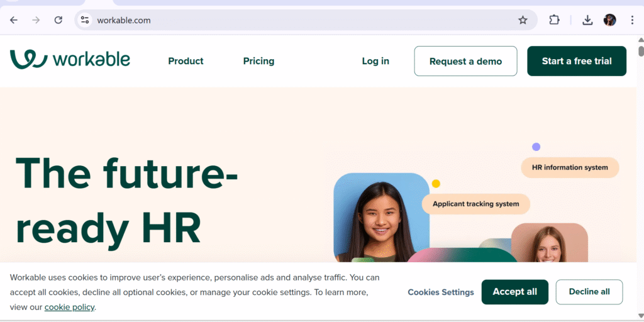
Task: Click the blonde woman's photo
Action: tap(549, 243)
